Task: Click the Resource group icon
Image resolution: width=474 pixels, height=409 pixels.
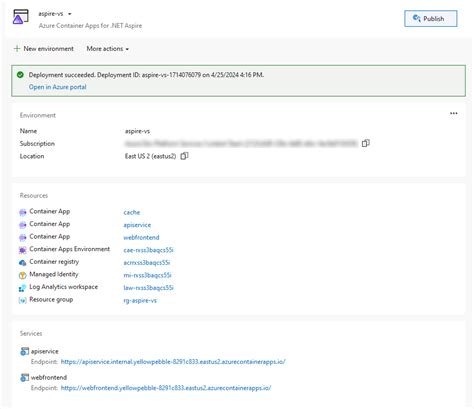Action: (x=23, y=300)
